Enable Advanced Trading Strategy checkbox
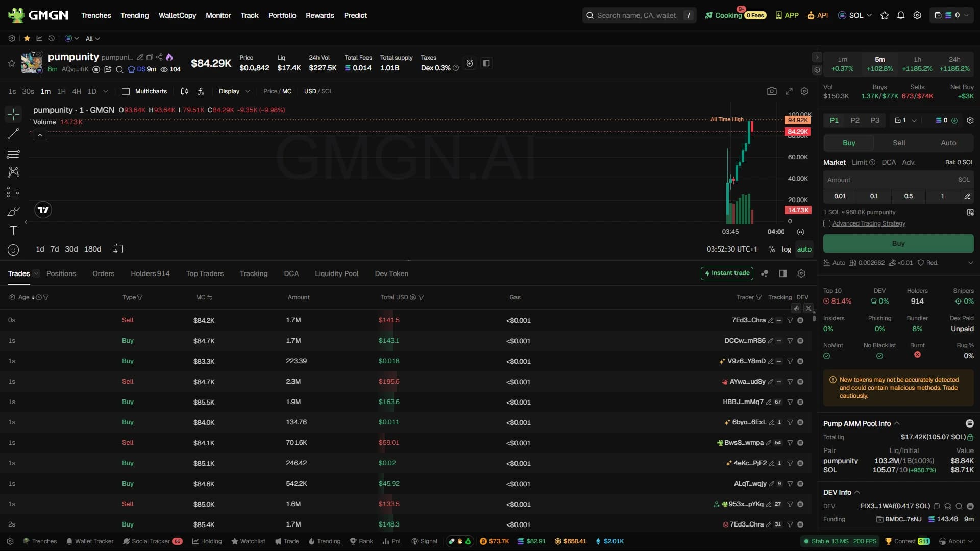Image resolution: width=980 pixels, height=551 pixels. point(827,223)
